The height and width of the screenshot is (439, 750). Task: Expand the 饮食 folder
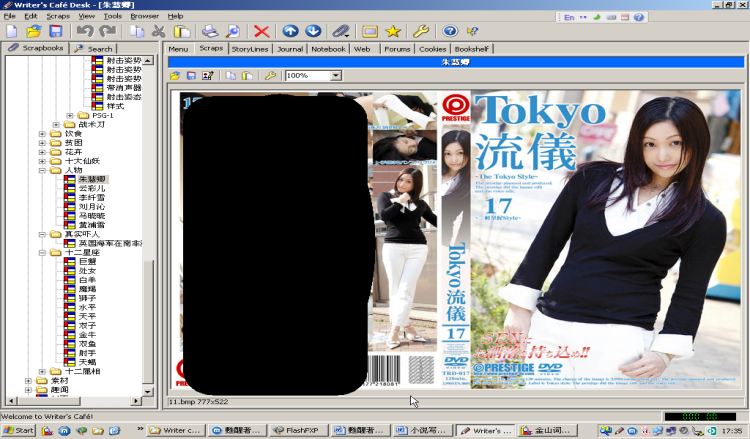pos(42,133)
